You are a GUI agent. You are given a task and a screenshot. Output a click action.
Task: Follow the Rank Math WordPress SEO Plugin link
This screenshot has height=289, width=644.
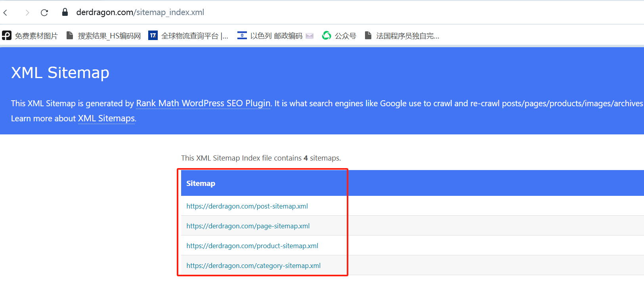pyautogui.click(x=203, y=103)
